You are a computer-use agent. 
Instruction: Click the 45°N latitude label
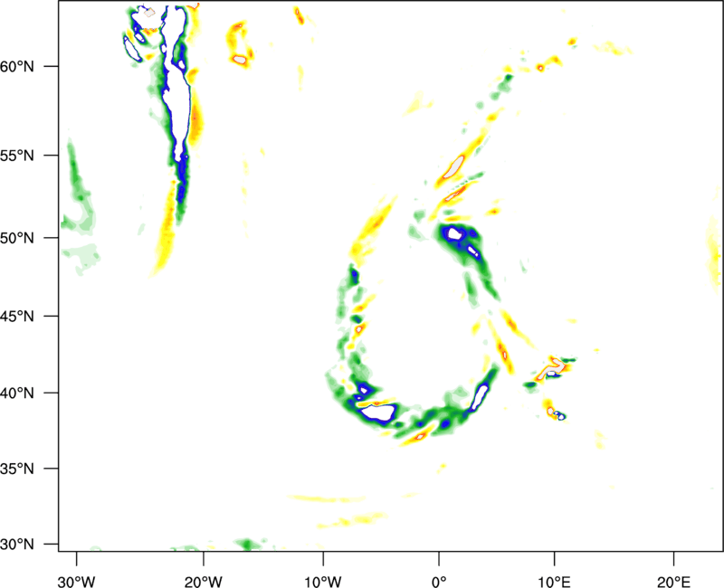(x=17, y=317)
